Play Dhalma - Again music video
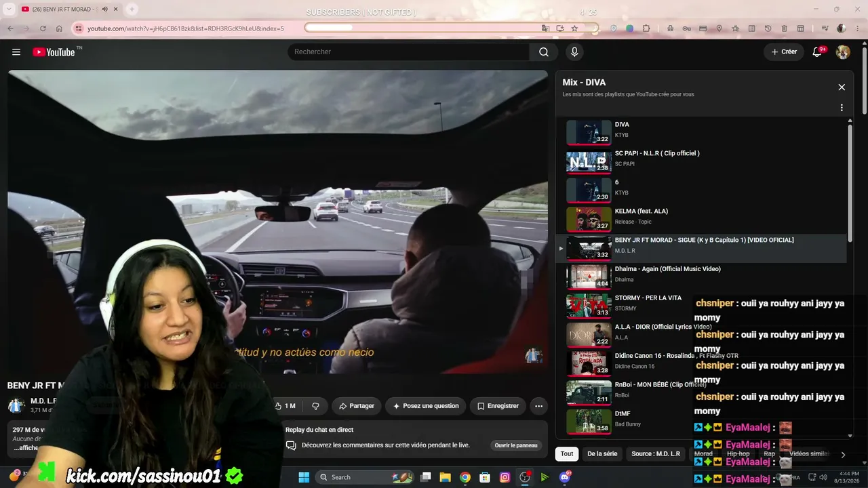The image size is (868, 488). pos(702,277)
